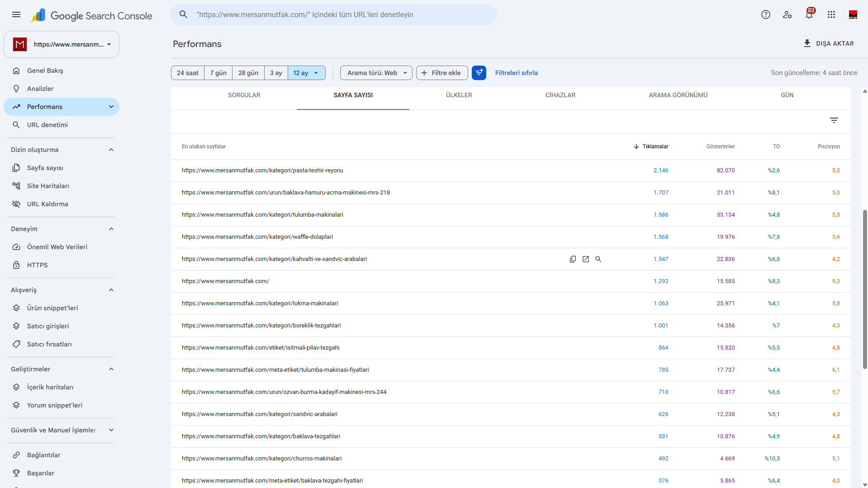
Task: Open the Google apps grid
Action: [831, 14]
